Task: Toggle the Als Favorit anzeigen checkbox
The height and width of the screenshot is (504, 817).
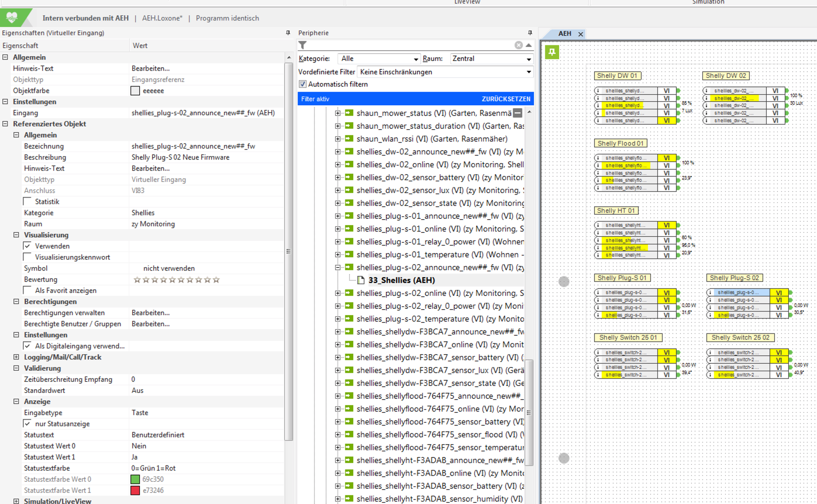Action: pyautogui.click(x=27, y=291)
